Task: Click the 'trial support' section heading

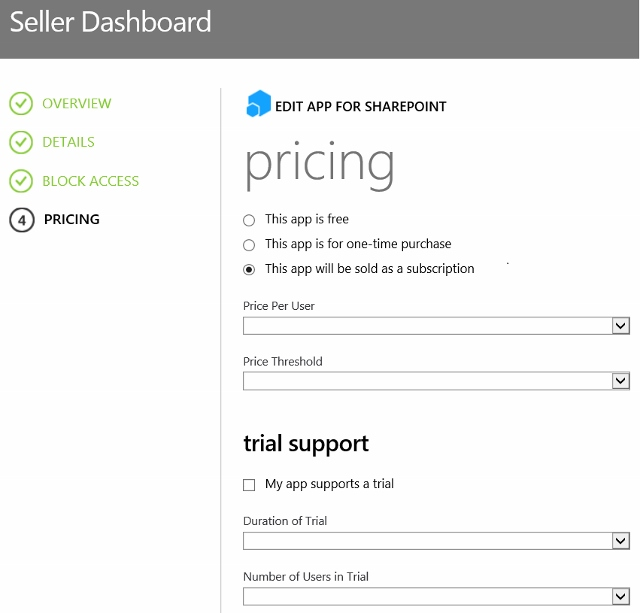Action: (306, 444)
